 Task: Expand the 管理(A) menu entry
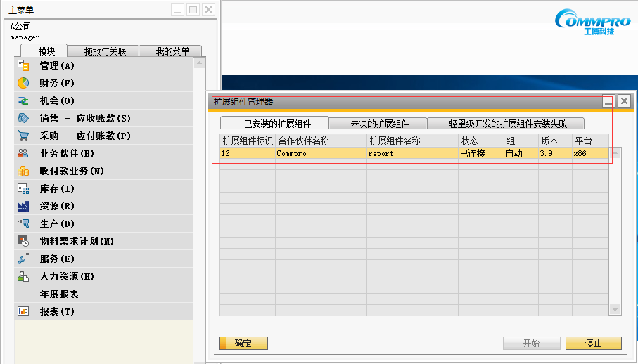103,65
